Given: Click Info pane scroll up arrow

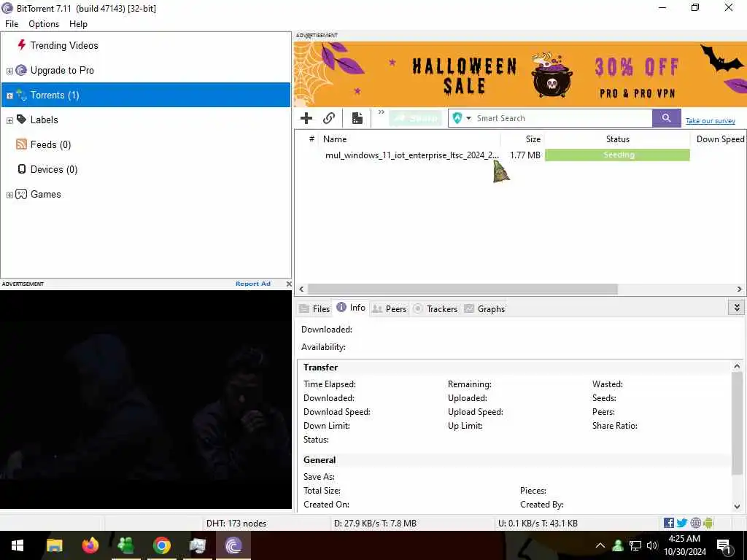Looking at the screenshot, I should (737, 366).
